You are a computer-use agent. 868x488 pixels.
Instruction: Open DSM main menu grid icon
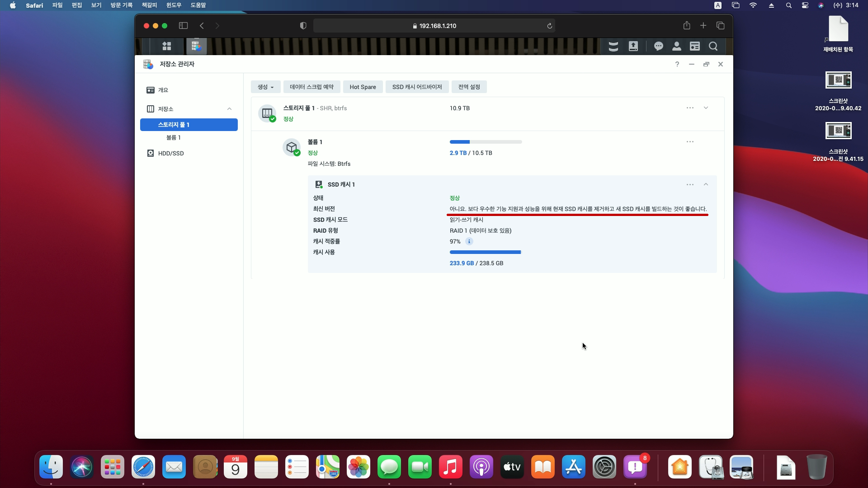click(x=167, y=46)
